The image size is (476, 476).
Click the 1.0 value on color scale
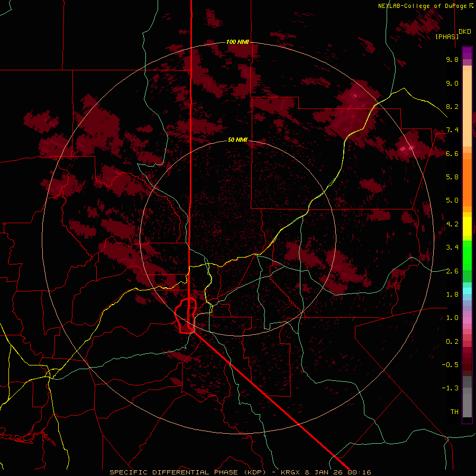pyautogui.click(x=452, y=318)
